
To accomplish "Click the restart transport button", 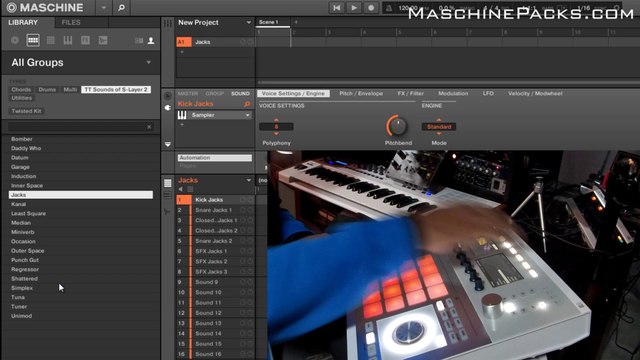I will tap(337, 8).
